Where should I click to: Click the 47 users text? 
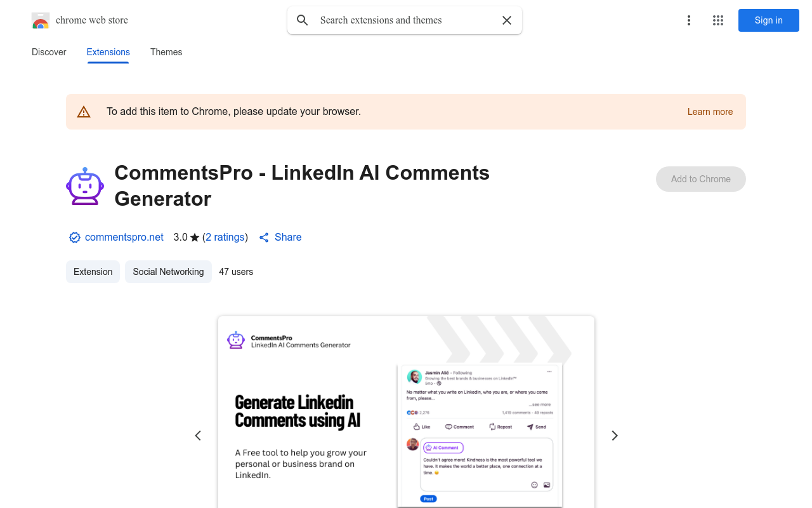236,272
